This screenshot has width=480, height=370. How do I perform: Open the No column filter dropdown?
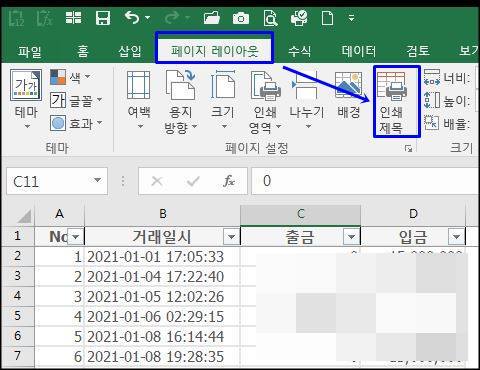point(75,237)
